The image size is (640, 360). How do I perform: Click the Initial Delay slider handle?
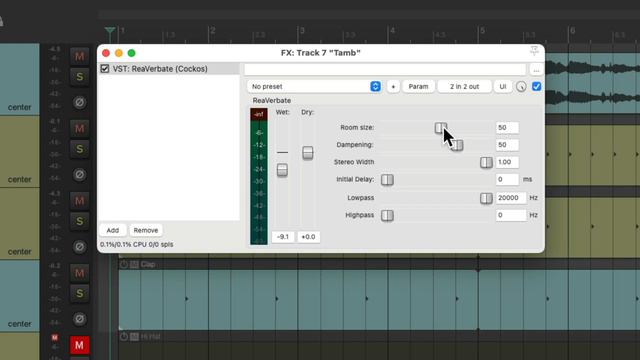[x=387, y=180]
